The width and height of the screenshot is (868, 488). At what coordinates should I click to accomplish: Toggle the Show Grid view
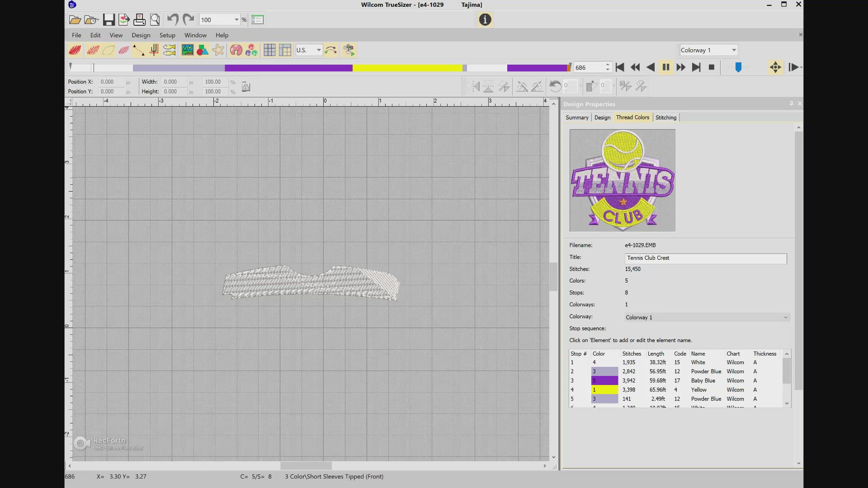pyautogui.click(x=269, y=50)
